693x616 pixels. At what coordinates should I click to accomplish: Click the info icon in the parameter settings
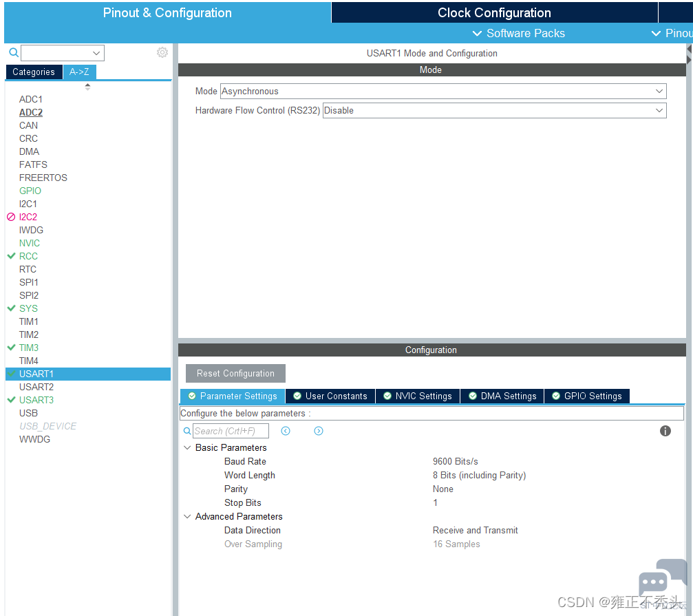coord(665,431)
